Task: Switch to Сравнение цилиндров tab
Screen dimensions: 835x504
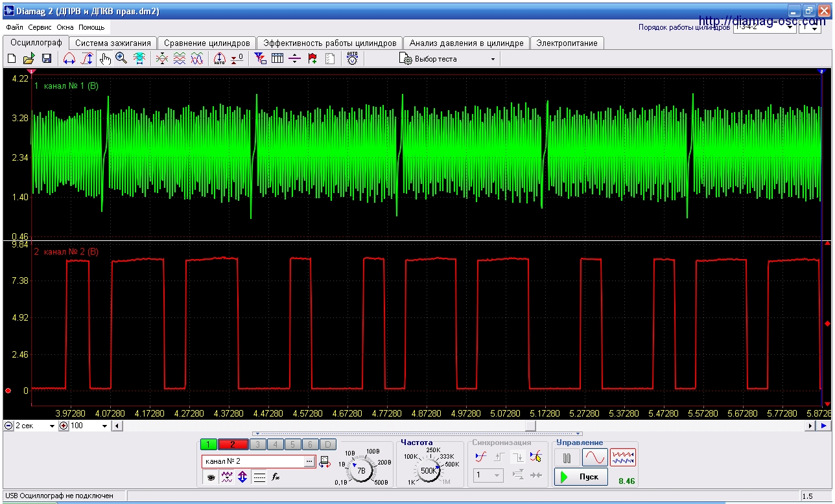Action: (207, 43)
